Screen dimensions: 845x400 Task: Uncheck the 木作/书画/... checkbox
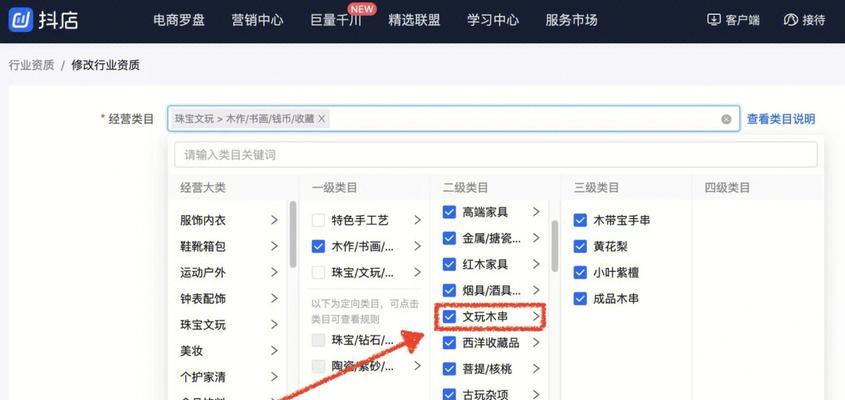click(318, 246)
